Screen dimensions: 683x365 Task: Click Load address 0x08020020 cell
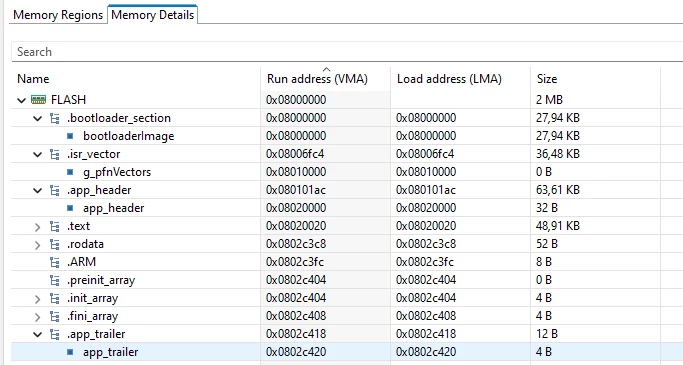pyautogui.click(x=426, y=226)
